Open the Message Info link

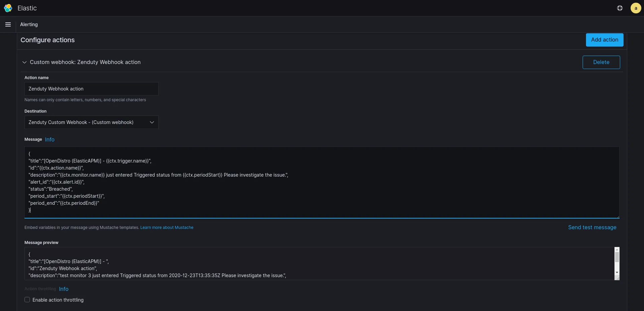[x=50, y=140]
